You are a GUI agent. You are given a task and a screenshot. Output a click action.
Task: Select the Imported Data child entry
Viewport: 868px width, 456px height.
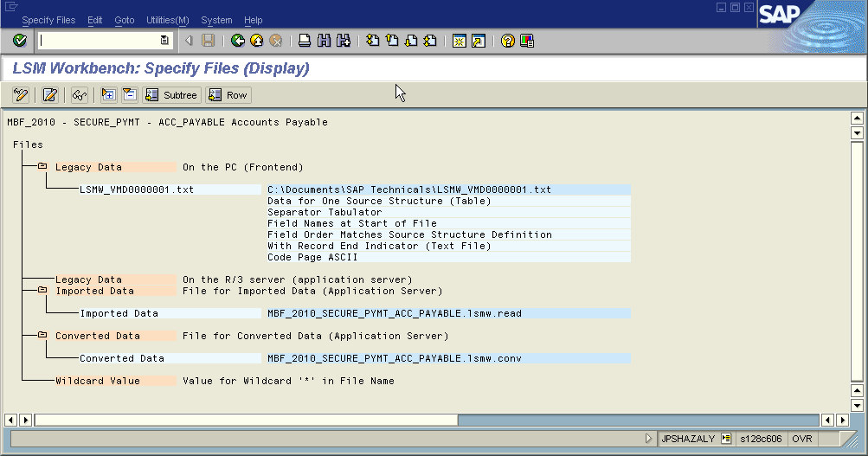(170, 313)
